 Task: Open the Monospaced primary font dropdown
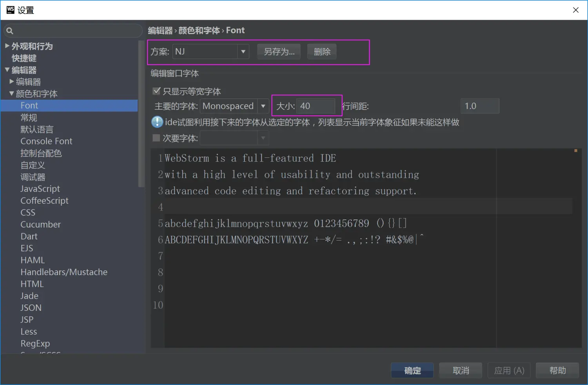263,106
